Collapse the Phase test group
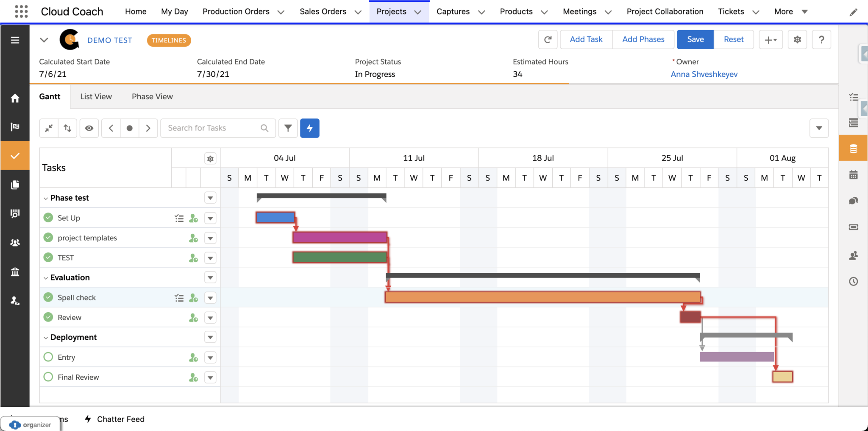The height and width of the screenshot is (431, 868). [x=46, y=198]
